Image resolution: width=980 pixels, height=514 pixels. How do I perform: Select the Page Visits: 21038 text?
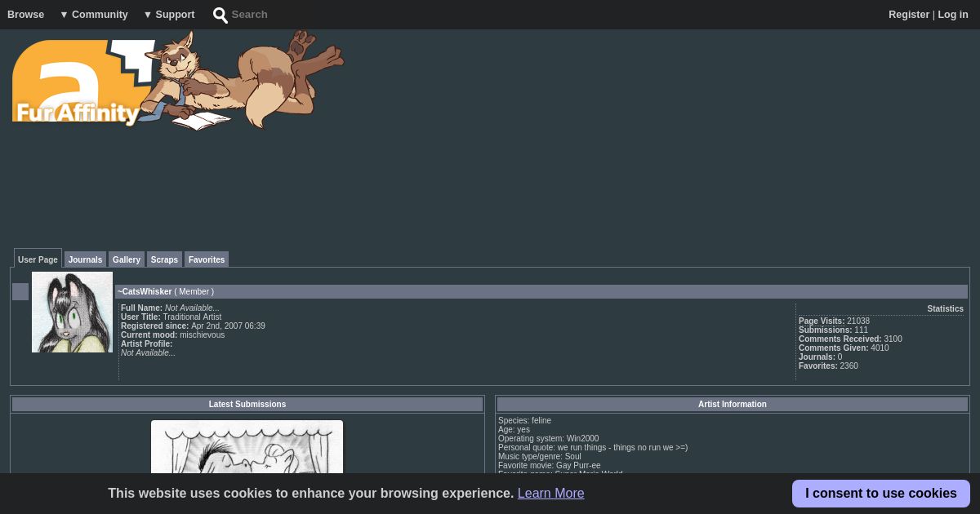tap(834, 321)
